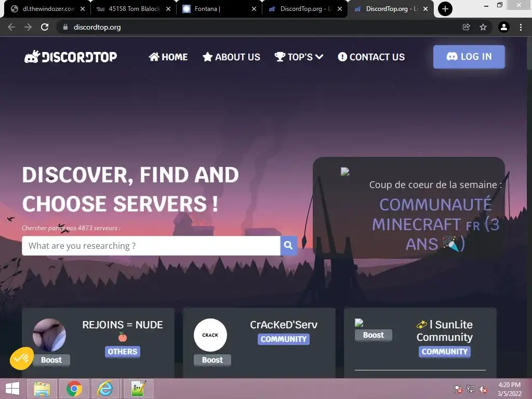Reload the current page
This screenshot has width=532, height=399.
point(45,27)
